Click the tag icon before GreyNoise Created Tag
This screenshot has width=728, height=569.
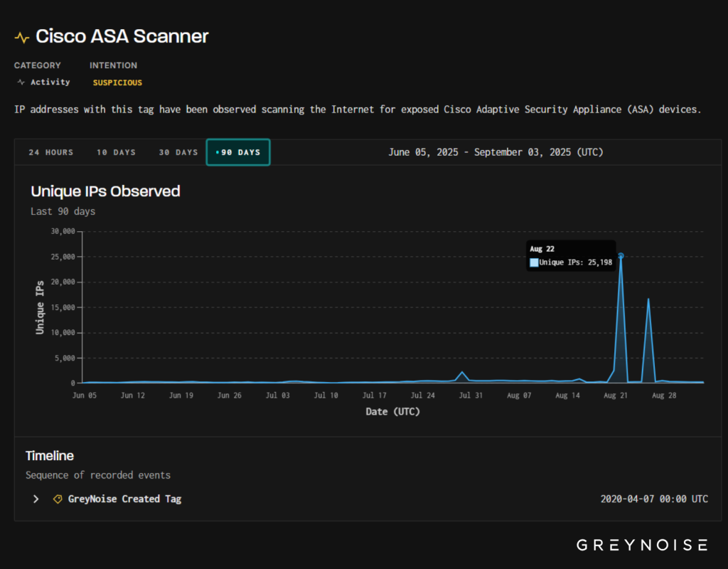[x=58, y=499]
